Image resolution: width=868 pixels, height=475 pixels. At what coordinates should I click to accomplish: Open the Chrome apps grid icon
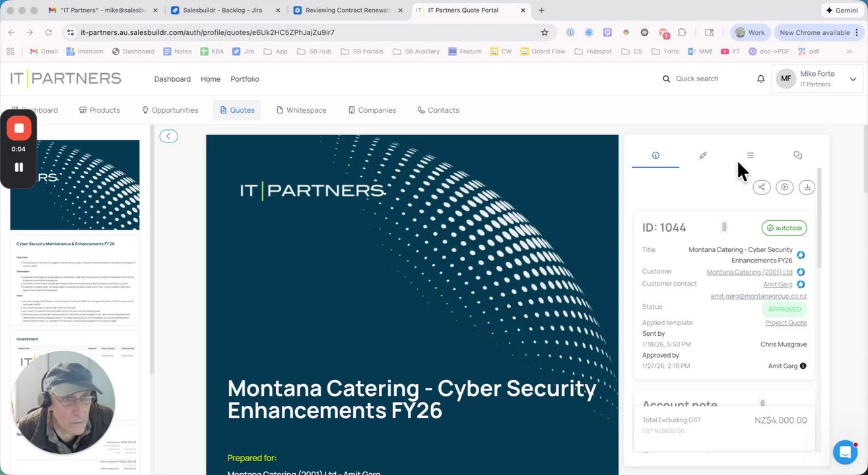tap(10, 51)
